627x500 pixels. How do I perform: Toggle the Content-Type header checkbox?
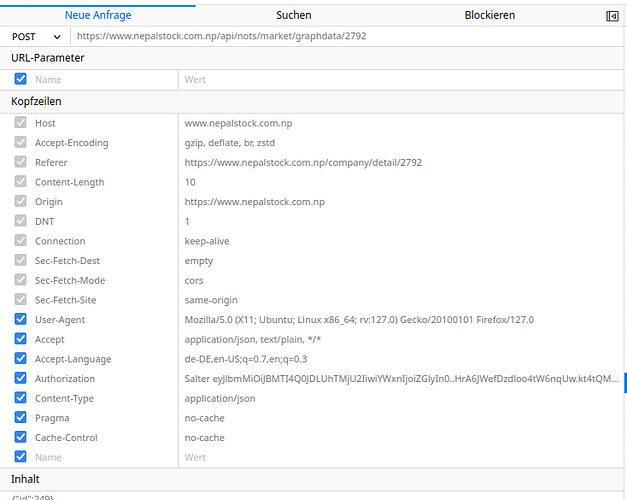pos(21,398)
